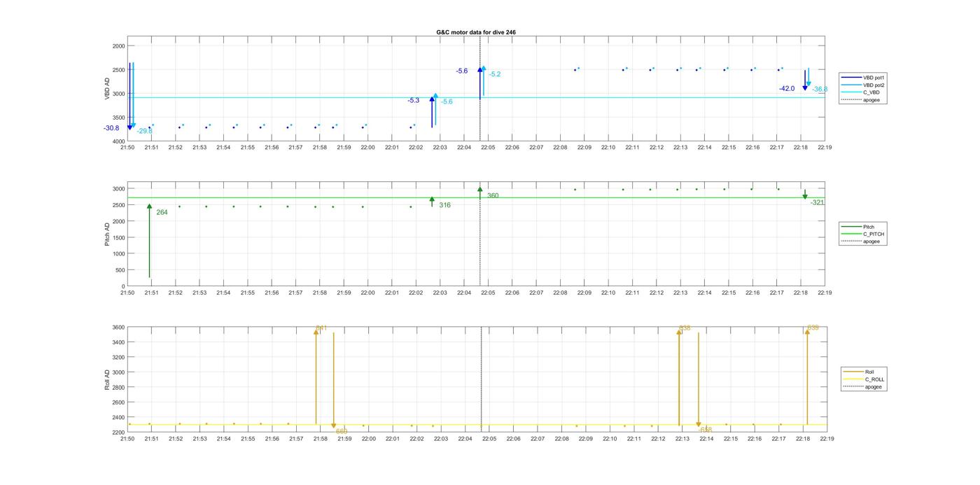Click the 'VBD AD' y-axis label
The height and width of the screenshot is (485, 980).
tap(108, 89)
